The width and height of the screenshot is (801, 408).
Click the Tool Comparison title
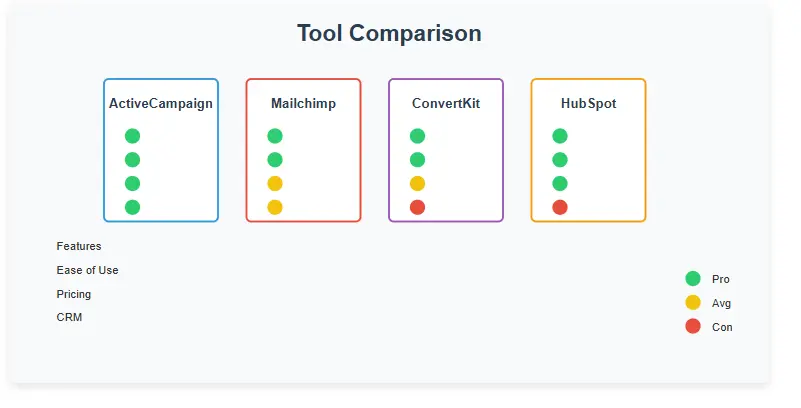coord(389,33)
